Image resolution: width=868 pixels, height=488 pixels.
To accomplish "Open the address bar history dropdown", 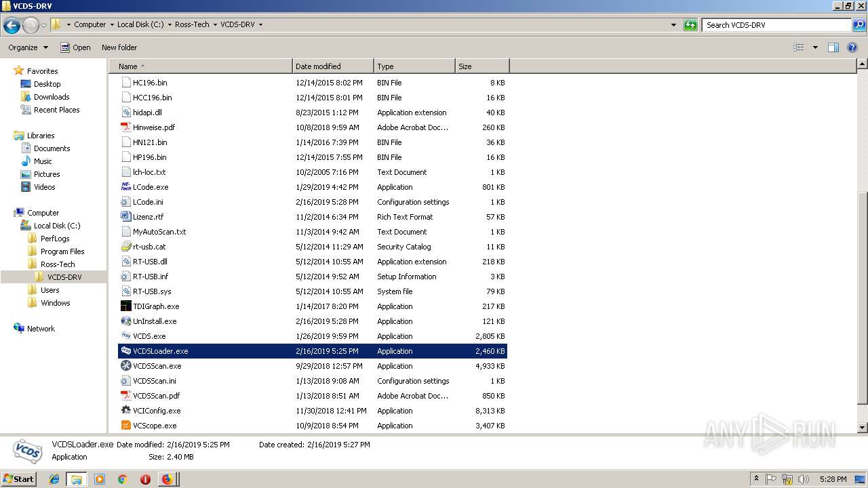I will 673,25.
